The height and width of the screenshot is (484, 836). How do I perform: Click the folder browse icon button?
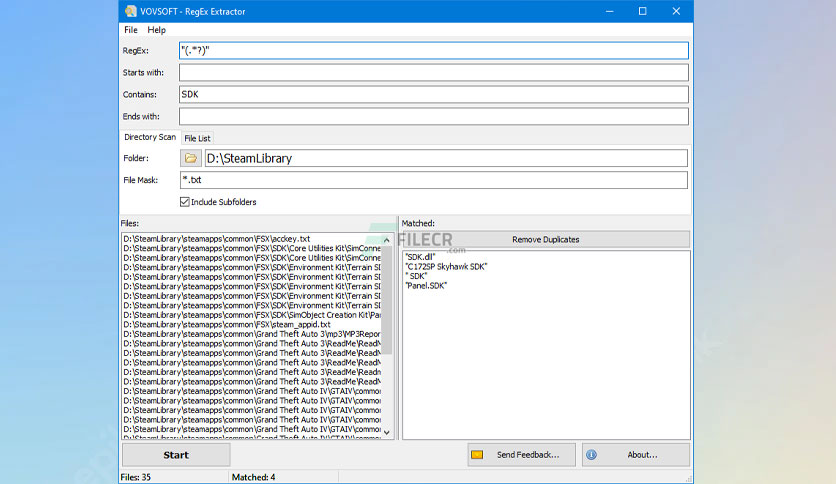(x=190, y=158)
